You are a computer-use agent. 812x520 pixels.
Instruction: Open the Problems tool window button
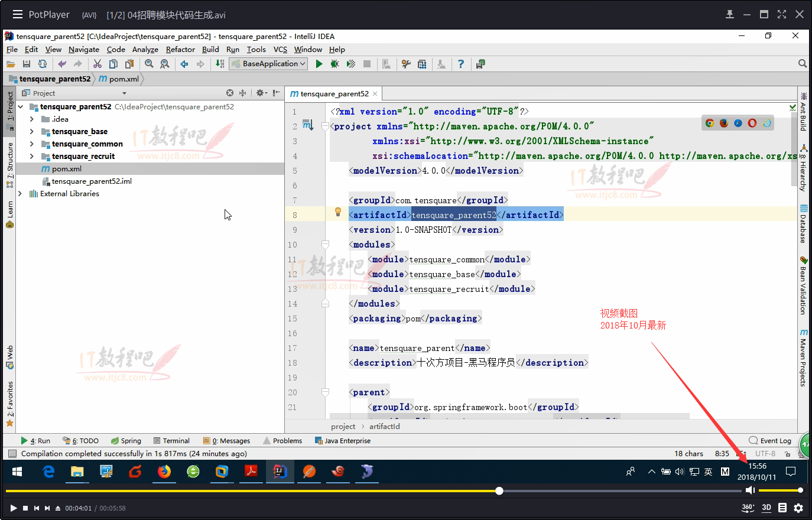point(282,441)
